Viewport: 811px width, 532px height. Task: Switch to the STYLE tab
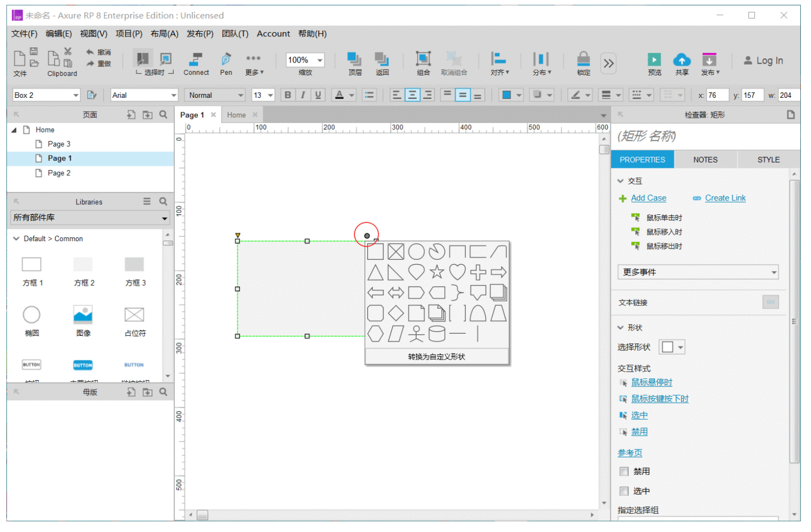[768, 160]
